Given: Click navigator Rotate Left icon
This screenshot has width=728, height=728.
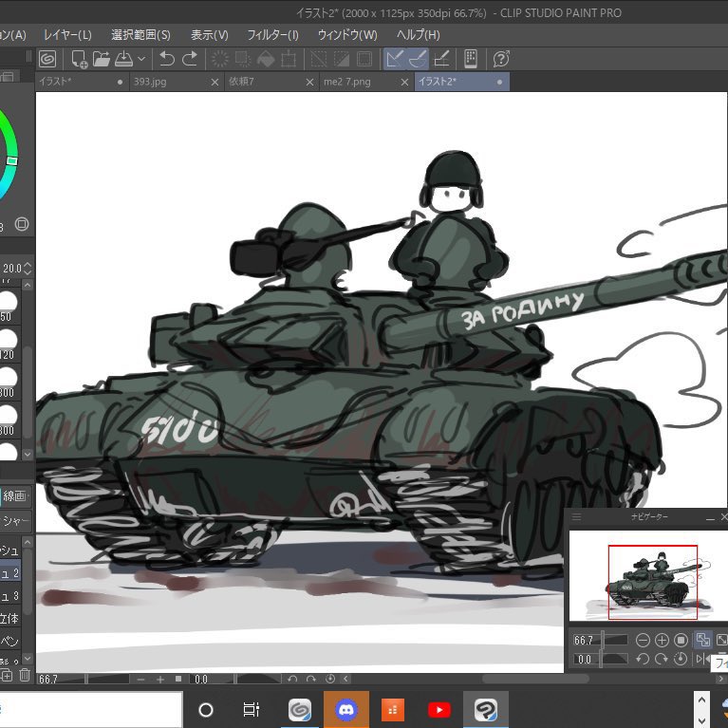Looking at the screenshot, I should [x=643, y=659].
